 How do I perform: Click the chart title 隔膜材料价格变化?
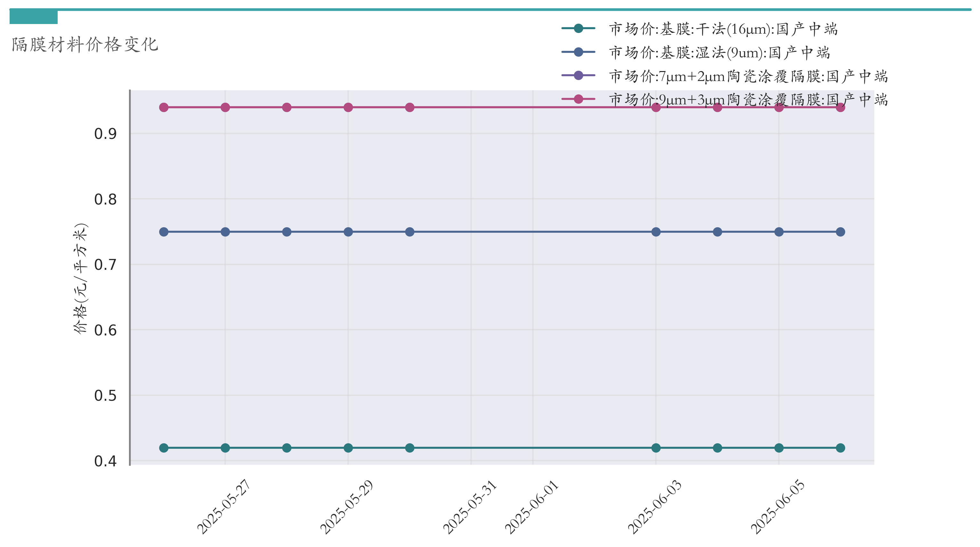(x=85, y=44)
